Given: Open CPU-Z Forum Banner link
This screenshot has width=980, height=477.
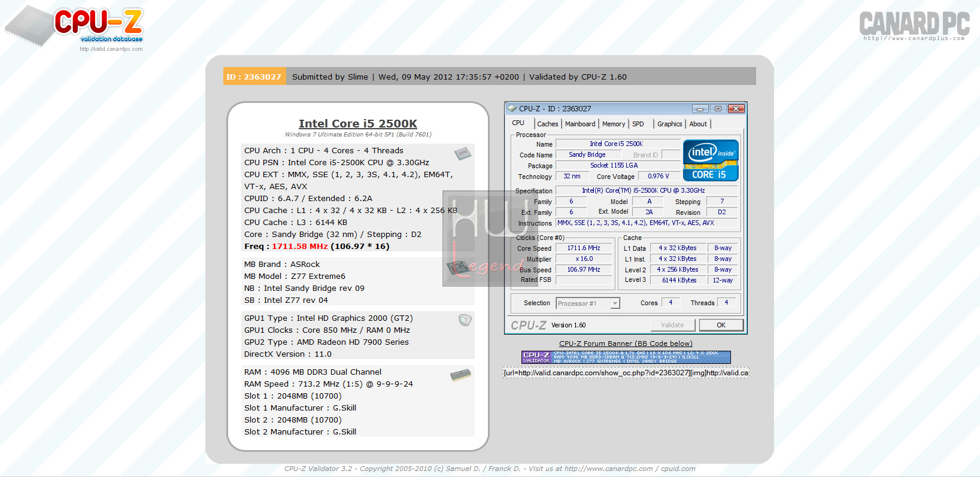Looking at the screenshot, I should click(x=626, y=344).
